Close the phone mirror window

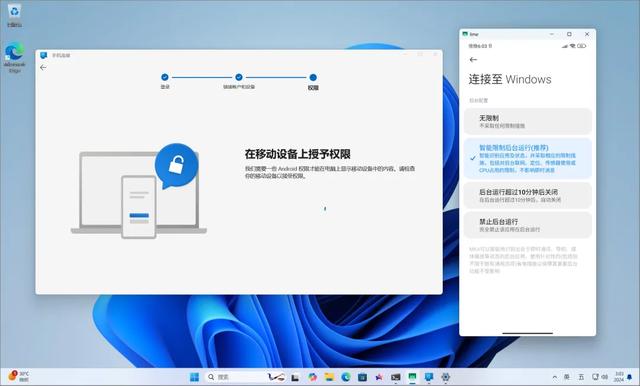click(587, 34)
